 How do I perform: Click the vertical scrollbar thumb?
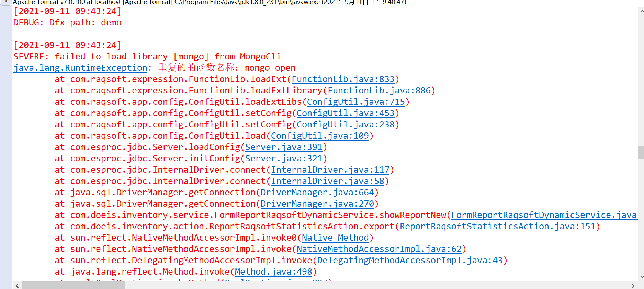coord(641,153)
